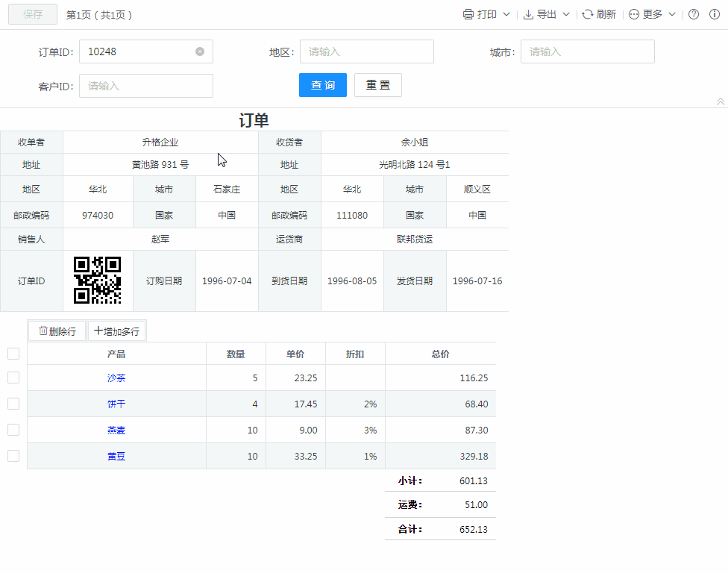Click the more options ellipsis icon
Screen dimensions: 728x573
click(634, 14)
